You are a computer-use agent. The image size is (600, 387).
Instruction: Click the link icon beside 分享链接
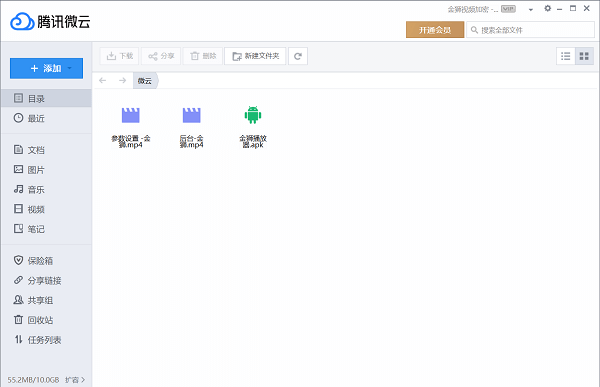[18, 280]
